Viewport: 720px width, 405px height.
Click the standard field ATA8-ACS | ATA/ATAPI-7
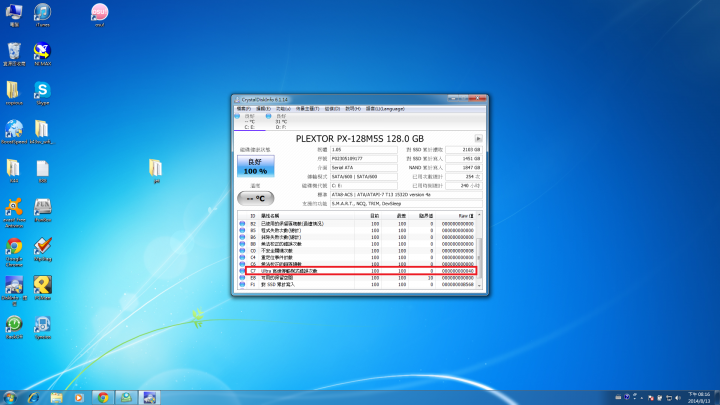[x=406, y=195]
